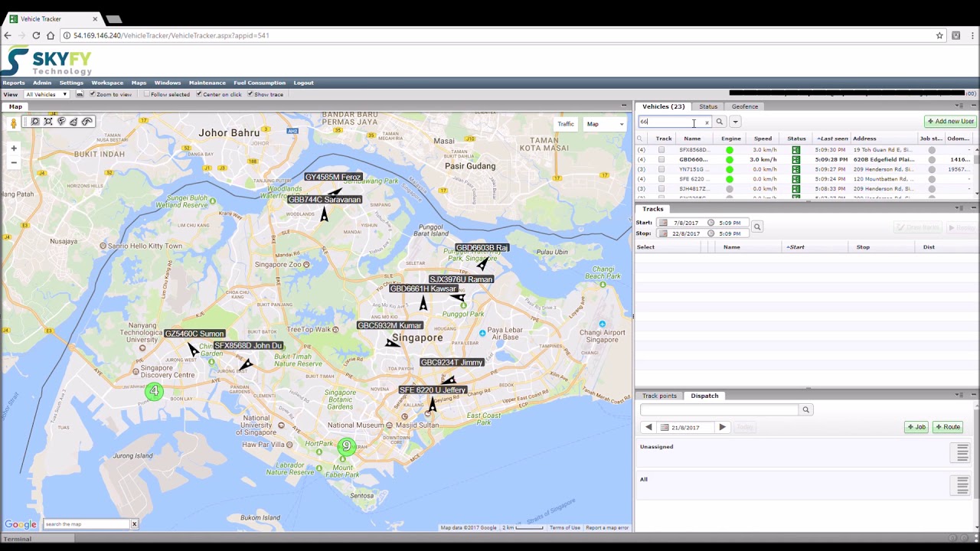
Task: Click the map zoom out minus button
Action: pyautogui.click(x=13, y=162)
